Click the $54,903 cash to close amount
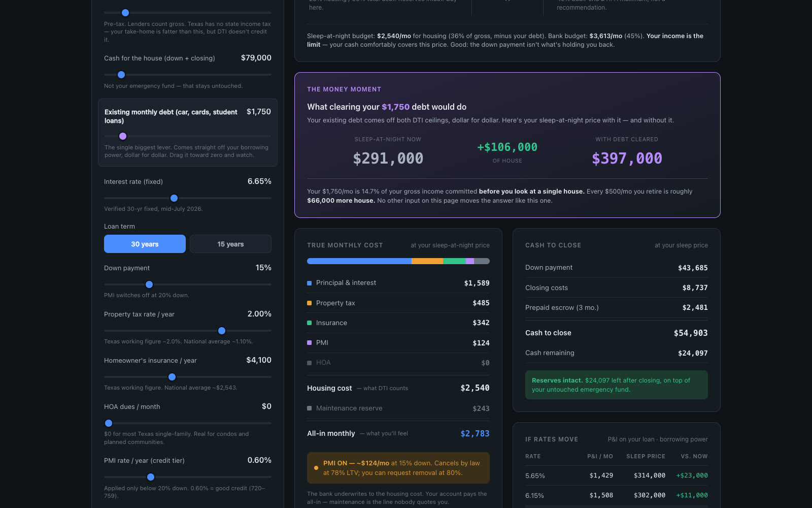This screenshot has height=508, width=812. (x=691, y=333)
